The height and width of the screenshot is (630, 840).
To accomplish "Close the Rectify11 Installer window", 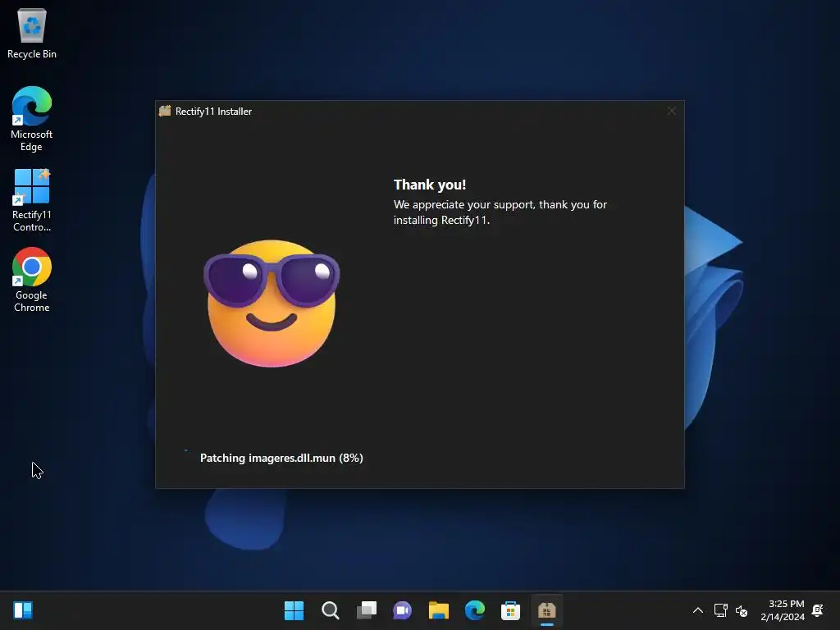I will 672,111.
